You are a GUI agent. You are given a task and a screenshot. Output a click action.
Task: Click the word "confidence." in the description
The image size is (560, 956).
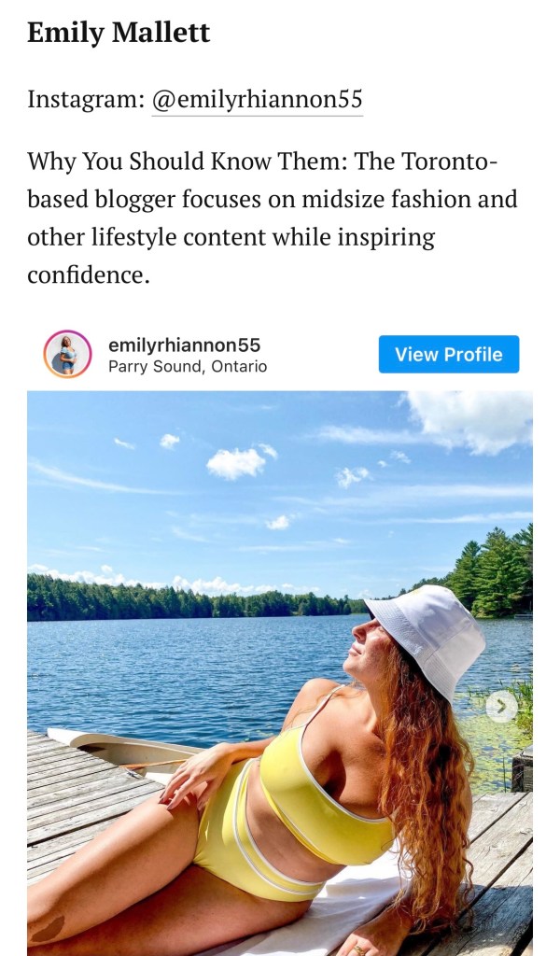click(x=89, y=275)
